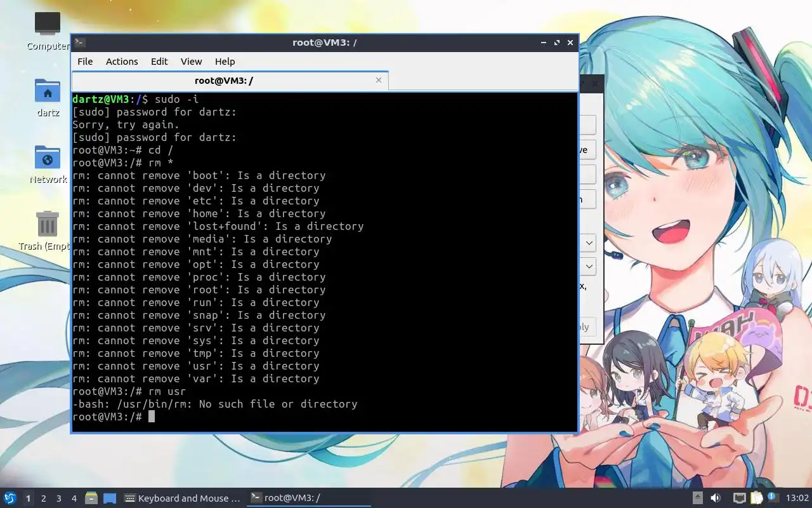Open the volume speaker tray icon
812x508 pixels.
tap(716, 498)
